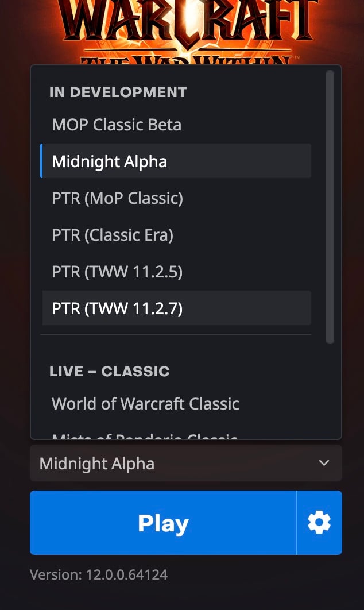Screen dimensions: 364x610
Task: Choose Midnight Alpha in the list
Action: [110, 161]
